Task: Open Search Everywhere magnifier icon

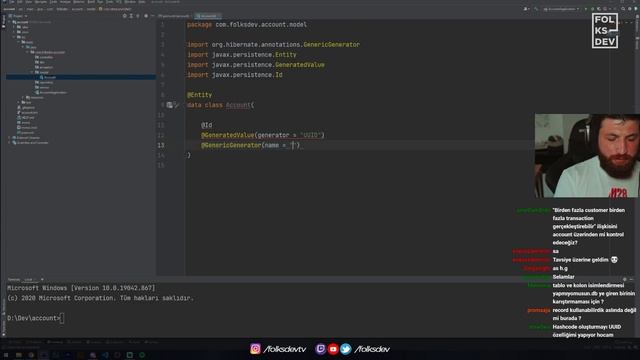Action: [623, 9]
